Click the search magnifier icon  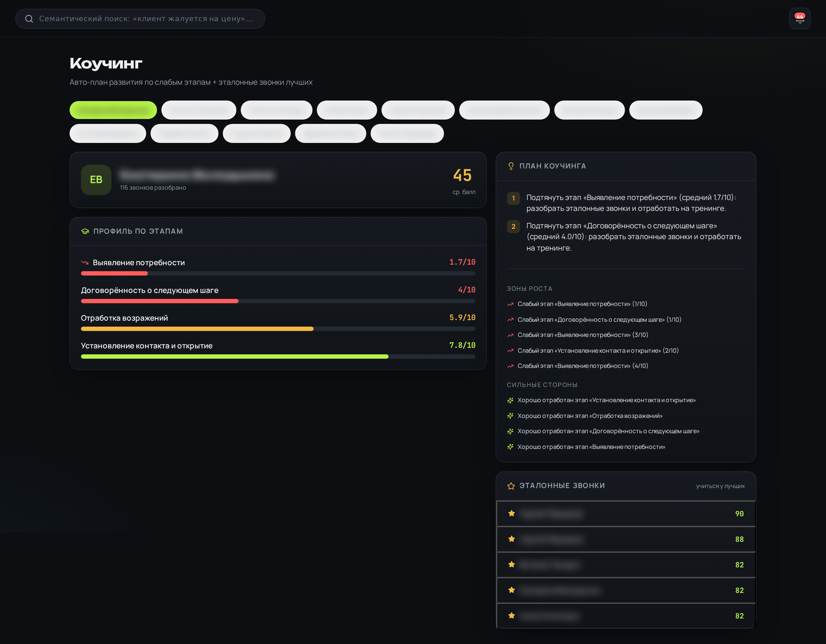point(29,18)
